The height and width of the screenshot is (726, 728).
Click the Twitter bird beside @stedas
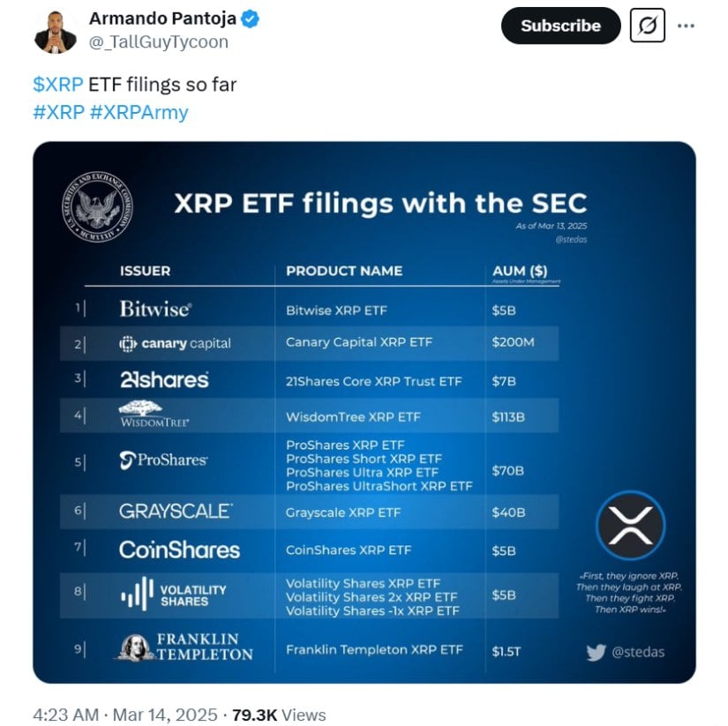597,652
